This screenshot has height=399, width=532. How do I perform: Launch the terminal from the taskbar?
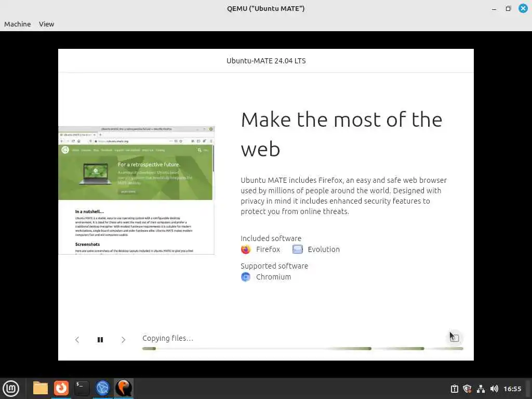[x=82, y=388]
